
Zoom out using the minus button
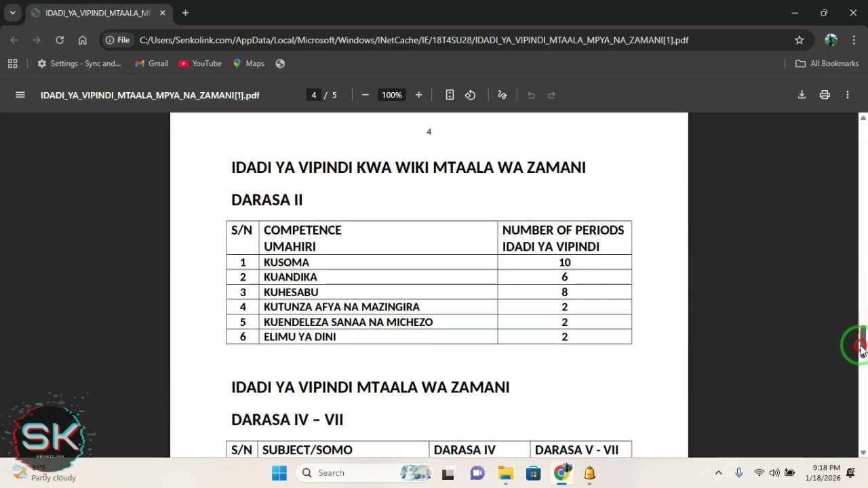[365, 95]
